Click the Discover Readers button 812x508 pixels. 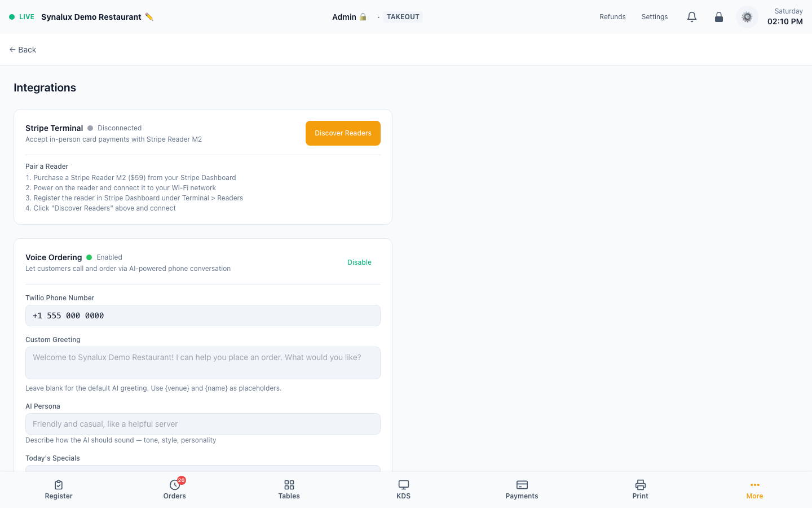343,133
